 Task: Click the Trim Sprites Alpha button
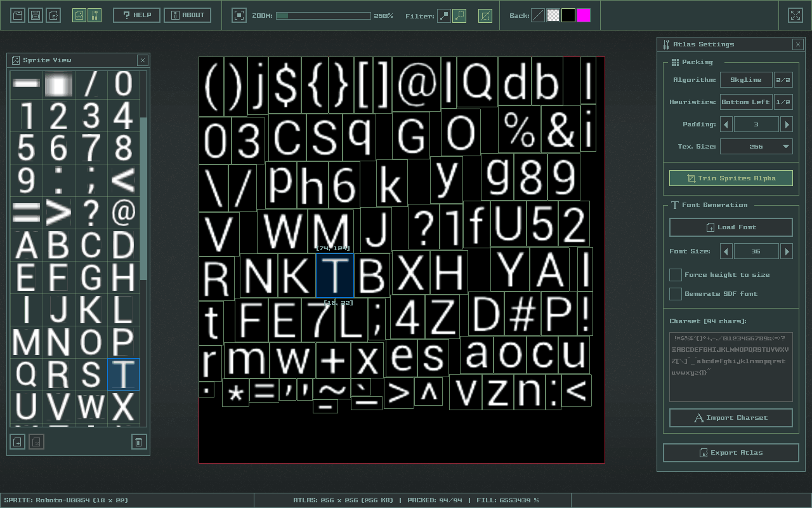(x=731, y=178)
